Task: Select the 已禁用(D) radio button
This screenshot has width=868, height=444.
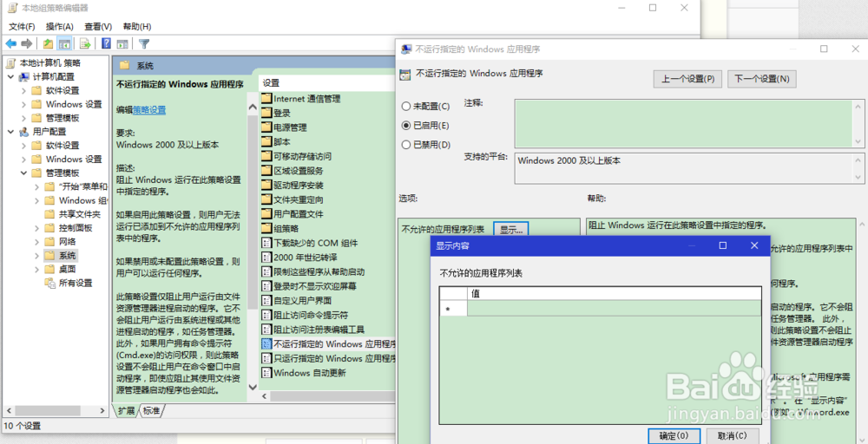Action: 405,145
